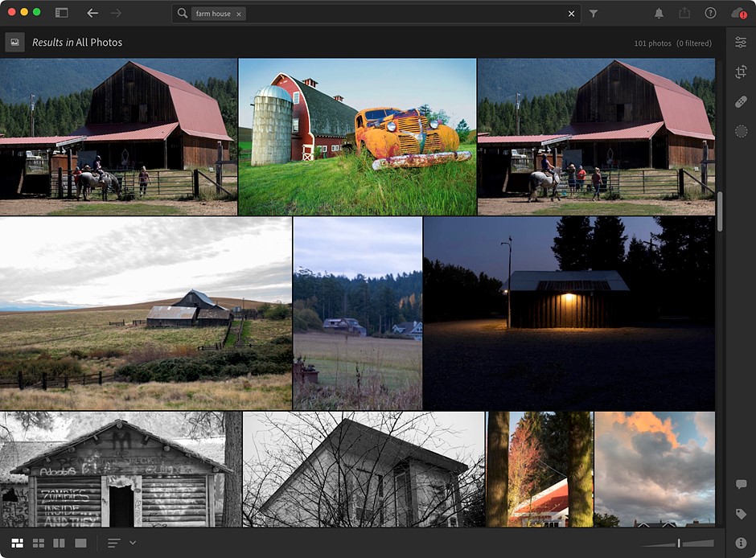756x558 pixels.
Task: Check cloud sync status
Action: tap(739, 13)
